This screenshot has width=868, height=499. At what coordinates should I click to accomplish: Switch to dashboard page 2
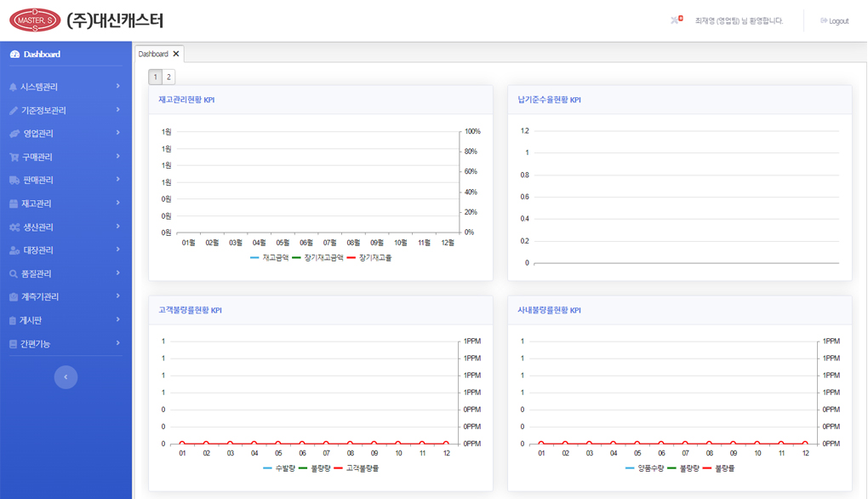168,77
